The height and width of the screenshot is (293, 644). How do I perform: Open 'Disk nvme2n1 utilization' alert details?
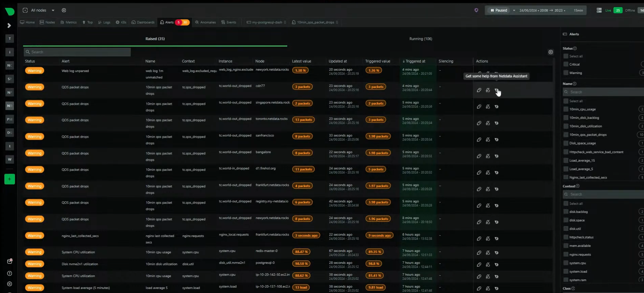point(80,264)
